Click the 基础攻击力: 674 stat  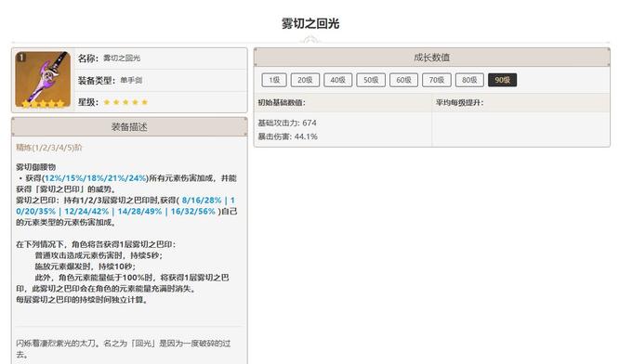[287, 123]
